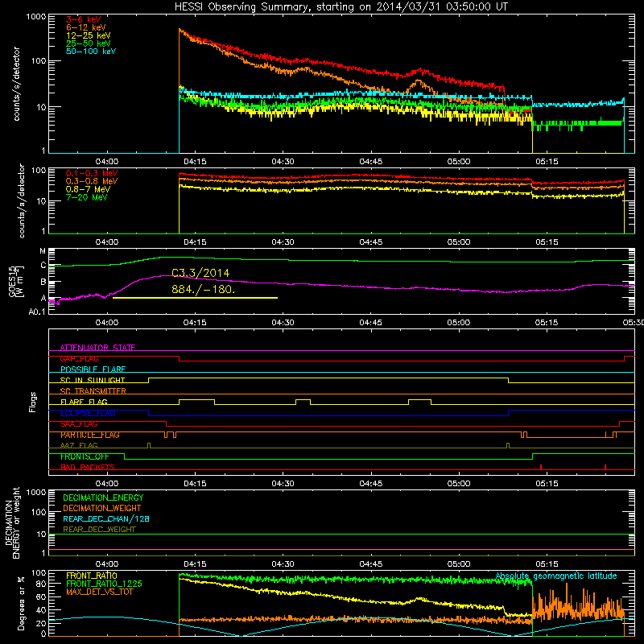
Task: Click the ECLIPSE_FLAG label
Action: coord(88,413)
